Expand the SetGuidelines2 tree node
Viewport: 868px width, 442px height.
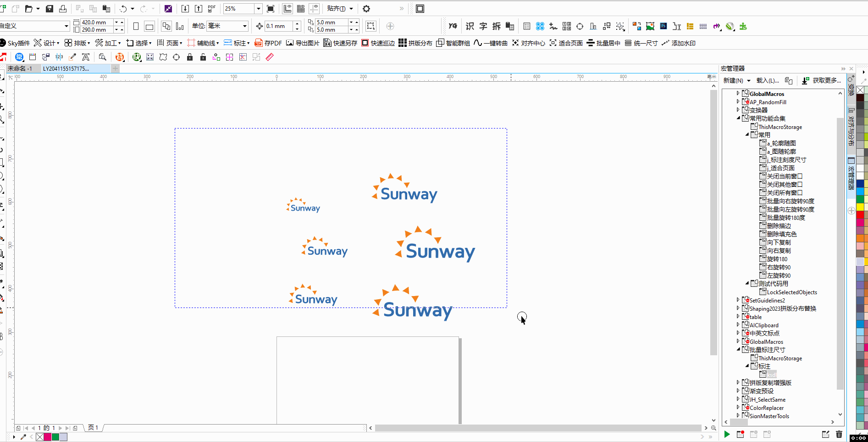[738, 300]
